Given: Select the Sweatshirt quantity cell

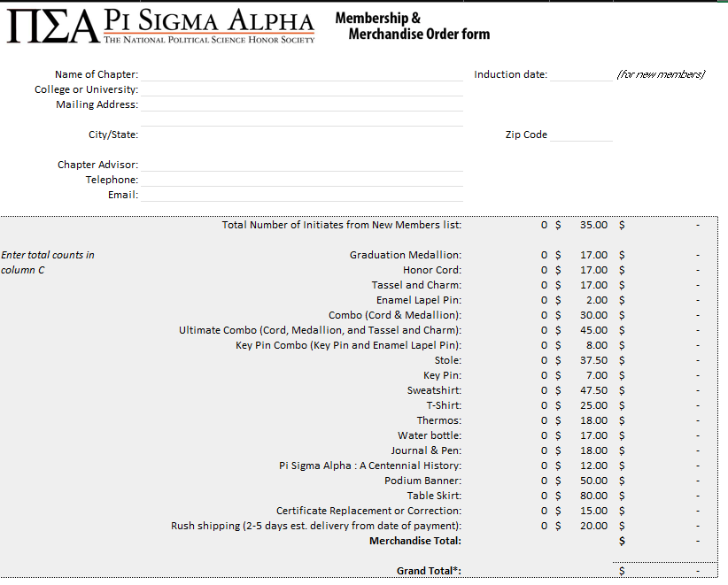Looking at the screenshot, I should coord(507,390).
